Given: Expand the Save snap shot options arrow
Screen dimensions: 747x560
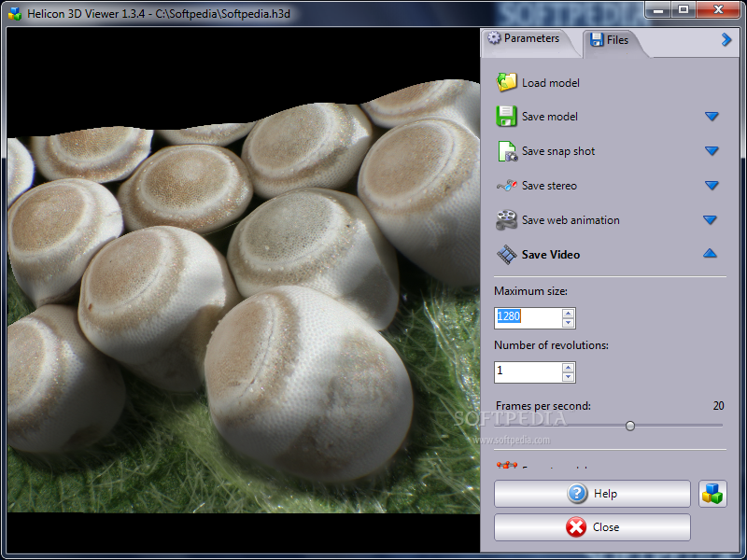Looking at the screenshot, I should pyautogui.click(x=712, y=151).
